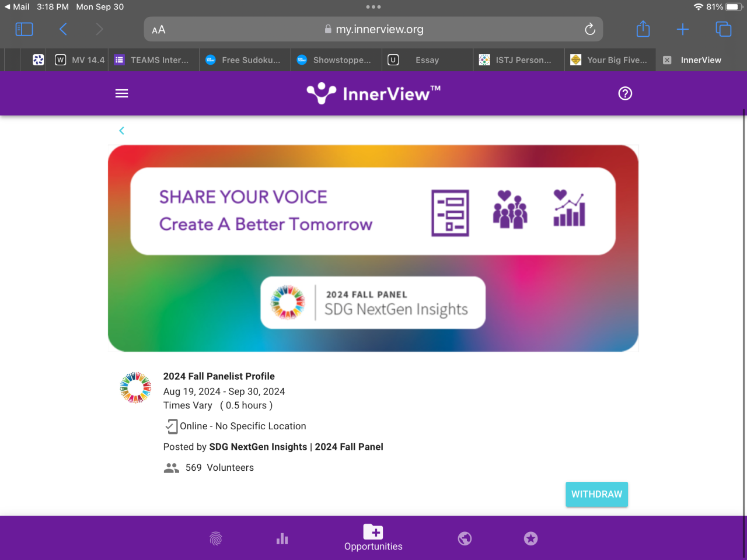Image resolution: width=747 pixels, height=560 pixels.
Task: Add a new Safari tab
Action: pyautogui.click(x=683, y=29)
